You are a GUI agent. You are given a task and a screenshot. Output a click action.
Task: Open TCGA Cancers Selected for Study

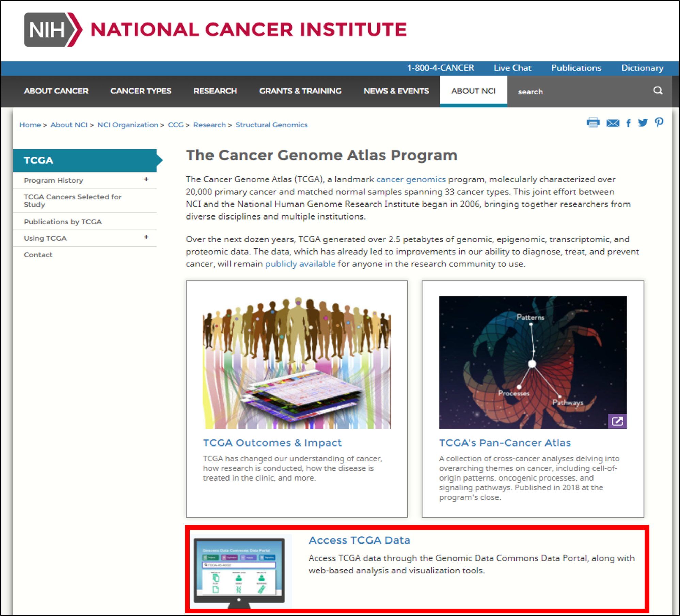pyautogui.click(x=73, y=200)
